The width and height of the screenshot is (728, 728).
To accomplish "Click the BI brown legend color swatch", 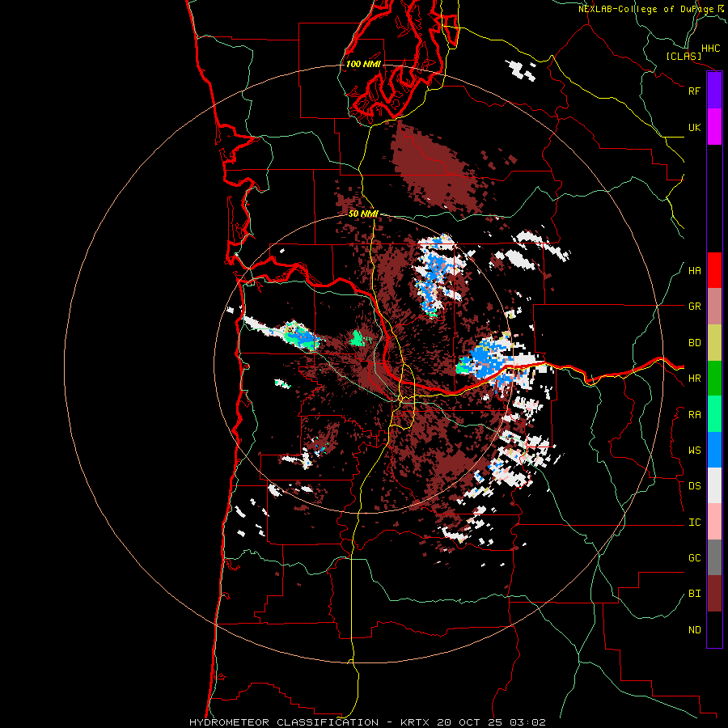I will pos(714,594).
